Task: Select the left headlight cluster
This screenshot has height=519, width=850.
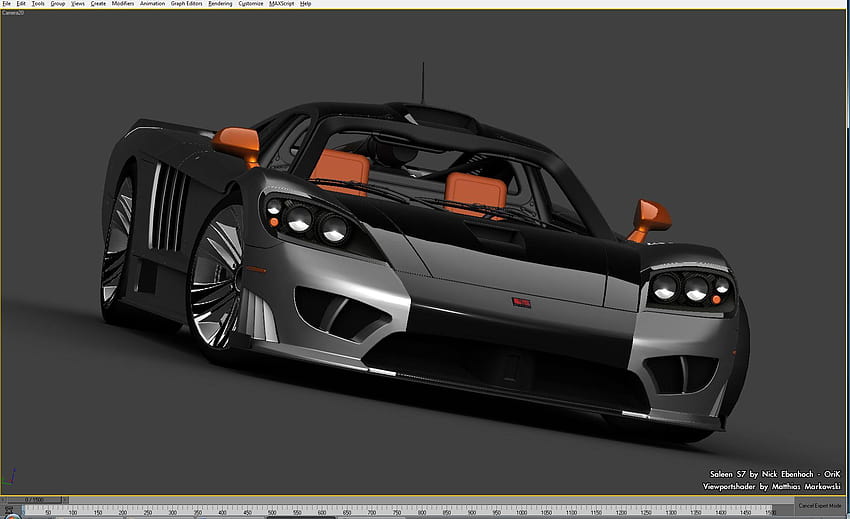Action: click(x=307, y=221)
